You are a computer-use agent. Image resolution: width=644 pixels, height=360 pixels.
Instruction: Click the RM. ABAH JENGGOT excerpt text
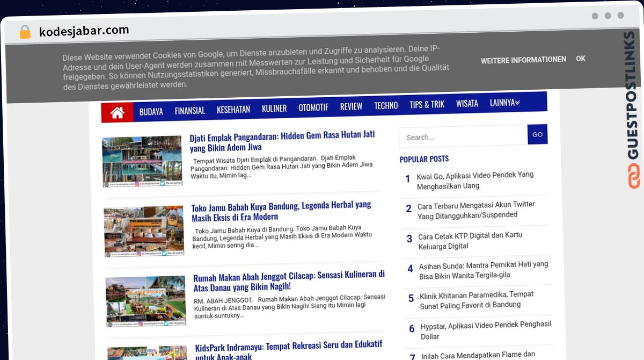pos(289,306)
